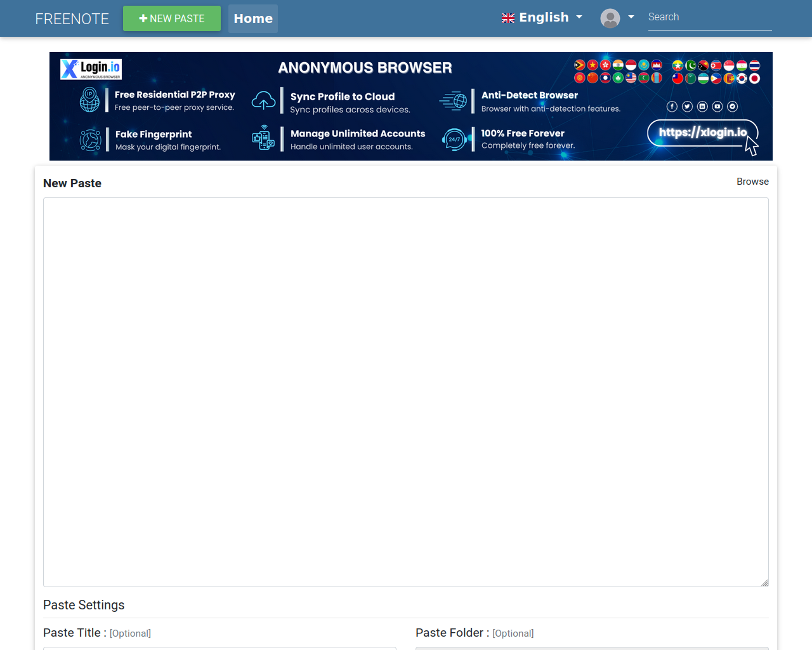Click the 'Paste Settings' heading
Image resolution: width=812 pixels, height=650 pixels.
pyautogui.click(x=84, y=605)
